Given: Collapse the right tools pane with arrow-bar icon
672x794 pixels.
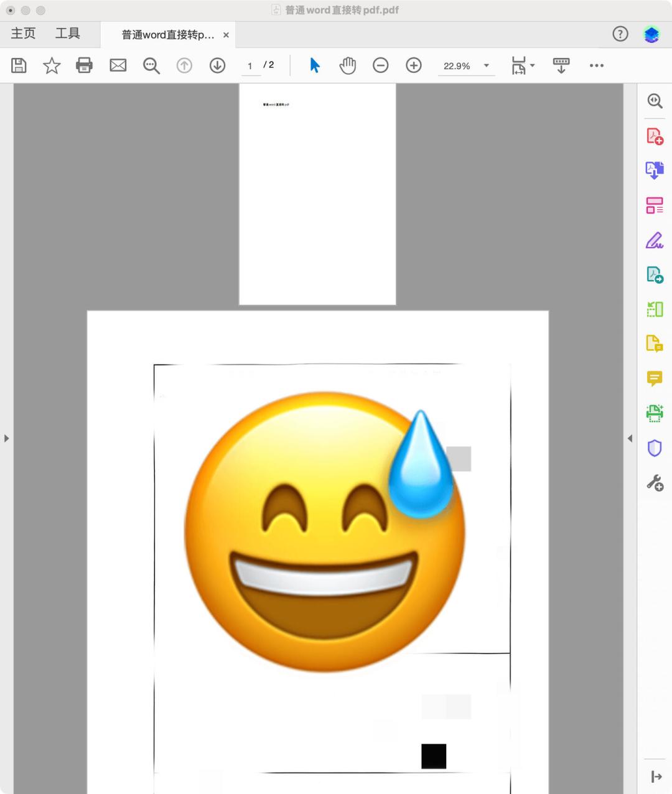Looking at the screenshot, I should point(656,777).
